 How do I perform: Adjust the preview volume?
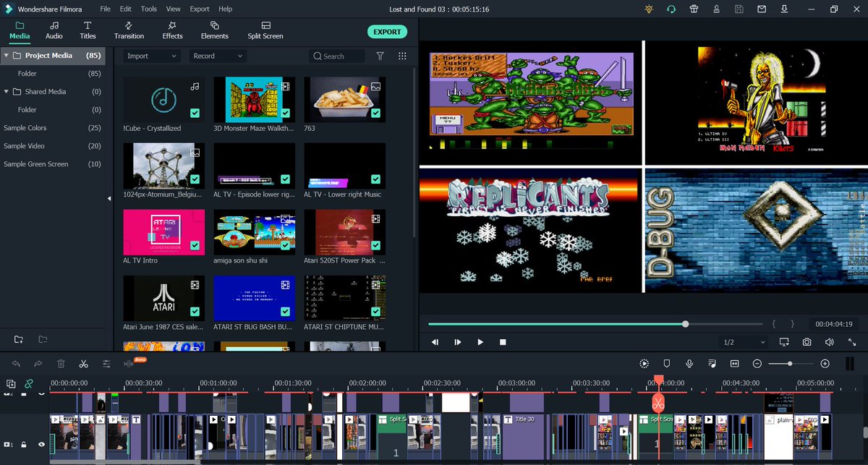click(x=828, y=342)
